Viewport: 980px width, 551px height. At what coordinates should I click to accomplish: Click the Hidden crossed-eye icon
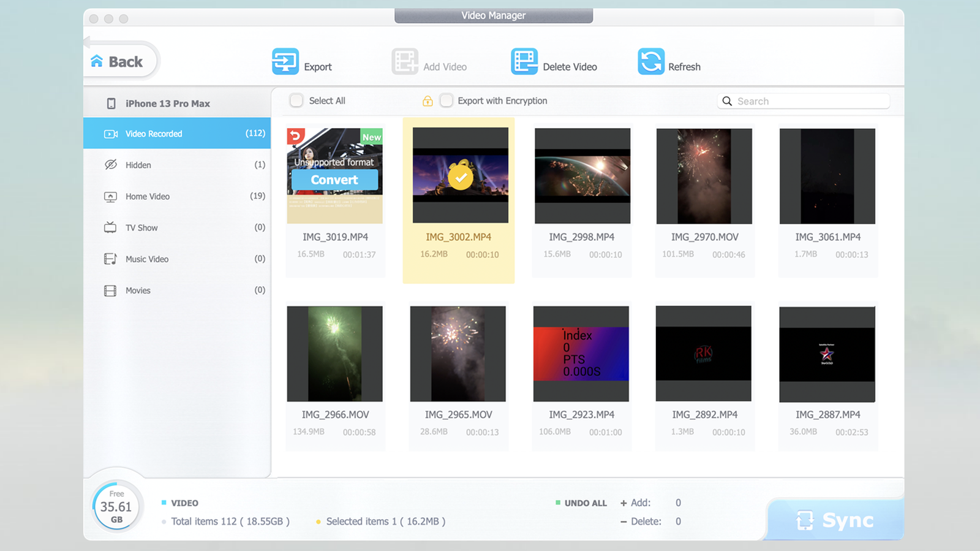[111, 165]
